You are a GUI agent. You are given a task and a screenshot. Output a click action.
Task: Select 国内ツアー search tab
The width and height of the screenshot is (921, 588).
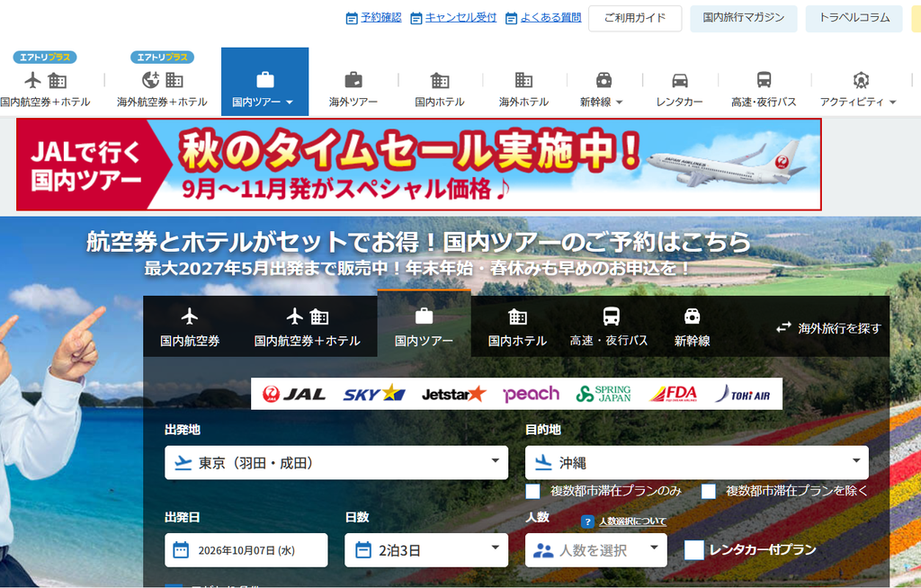[x=425, y=325]
